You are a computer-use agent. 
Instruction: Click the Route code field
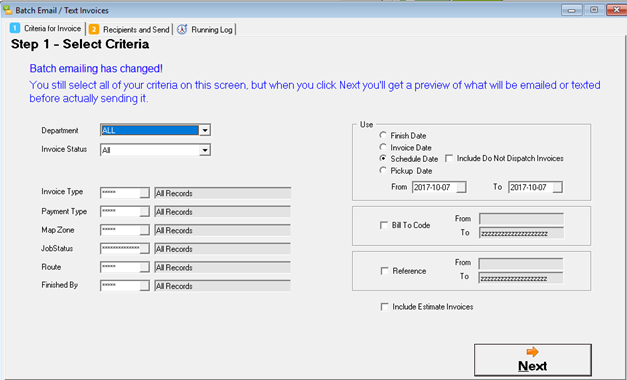pos(120,267)
